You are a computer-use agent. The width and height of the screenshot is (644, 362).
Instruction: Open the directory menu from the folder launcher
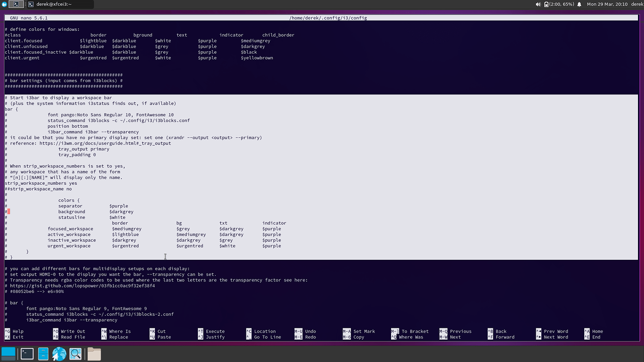click(x=94, y=354)
